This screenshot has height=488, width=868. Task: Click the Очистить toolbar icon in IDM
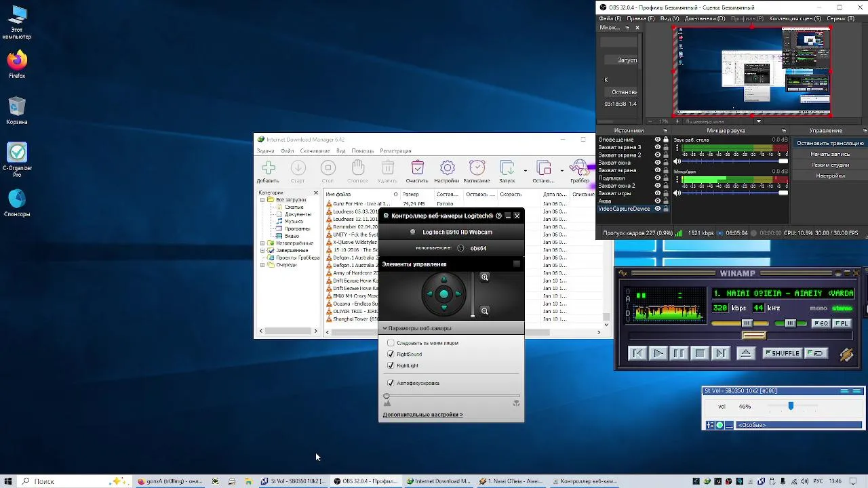coord(417,168)
